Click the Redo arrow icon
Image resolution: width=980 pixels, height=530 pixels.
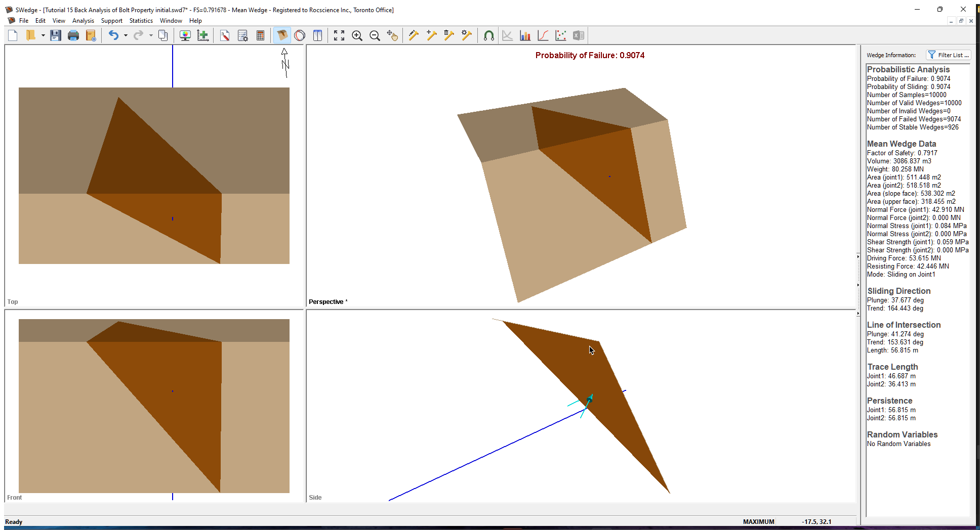(x=138, y=35)
